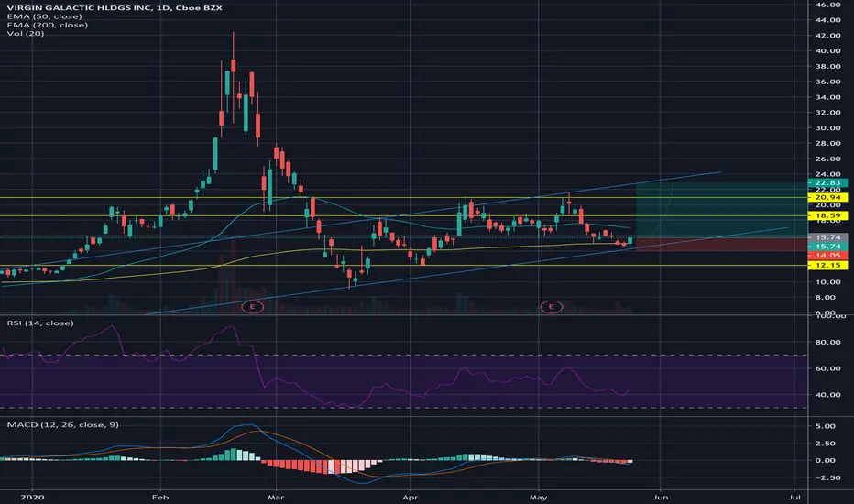Image resolution: width=854 pixels, height=504 pixels.
Task: Click the yellow 12.15 price line label
Action: click(x=827, y=266)
